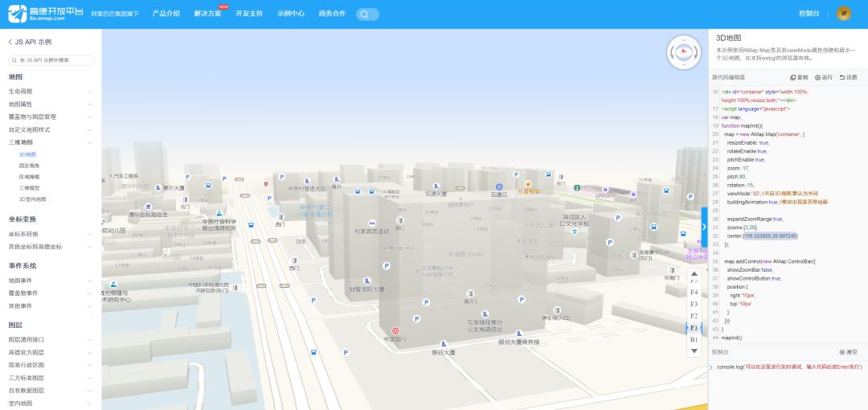The width and height of the screenshot is (868, 410).
Task: Select floor B1 in floor switcher
Action: coord(694,339)
